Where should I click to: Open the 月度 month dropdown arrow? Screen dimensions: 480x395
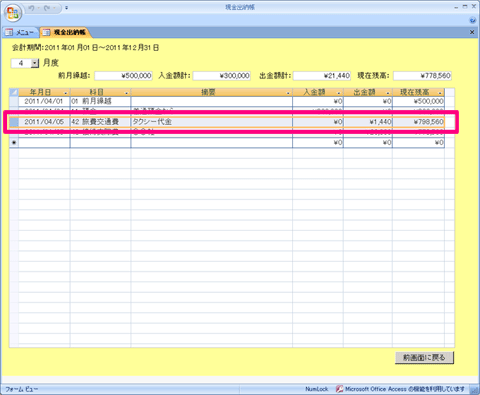pyautogui.click(x=35, y=63)
